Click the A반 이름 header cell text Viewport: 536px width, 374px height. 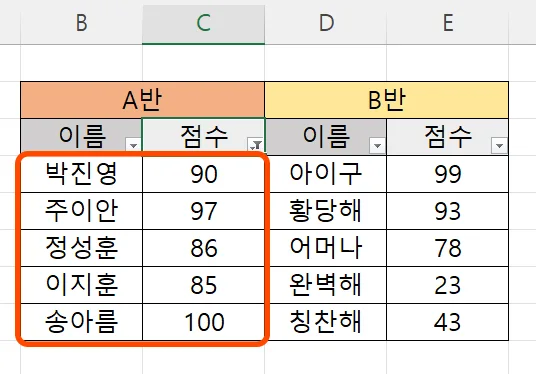tap(82, 136)
